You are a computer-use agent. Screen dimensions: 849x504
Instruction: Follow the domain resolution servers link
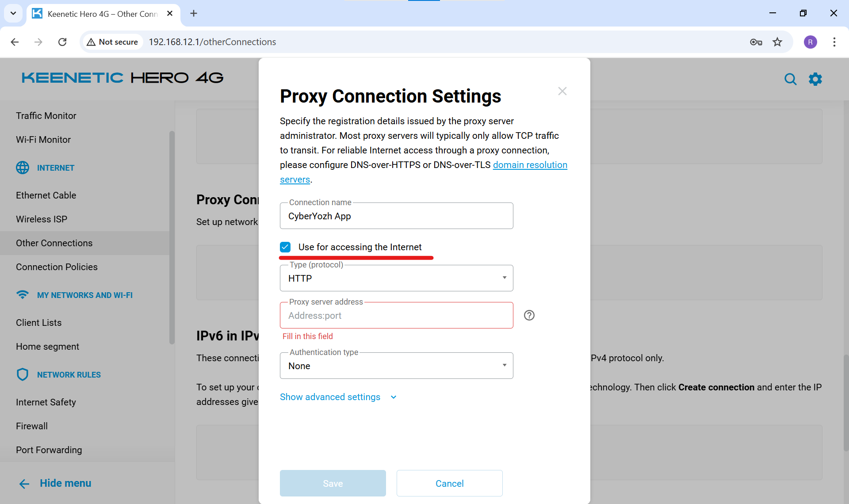point(530,165)
